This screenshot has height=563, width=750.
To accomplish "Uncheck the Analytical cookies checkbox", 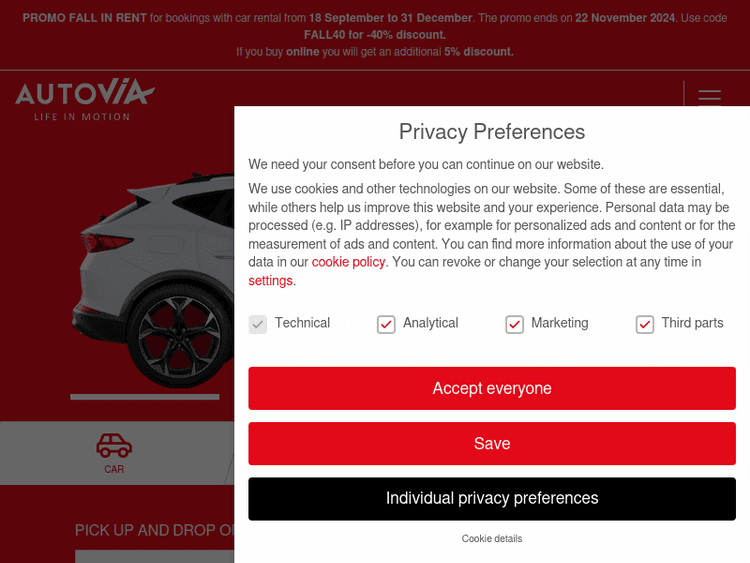I will coord(386,324).
